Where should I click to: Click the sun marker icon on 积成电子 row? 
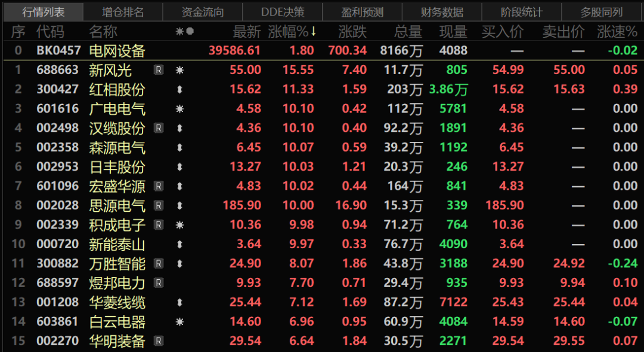click(179, 225)
